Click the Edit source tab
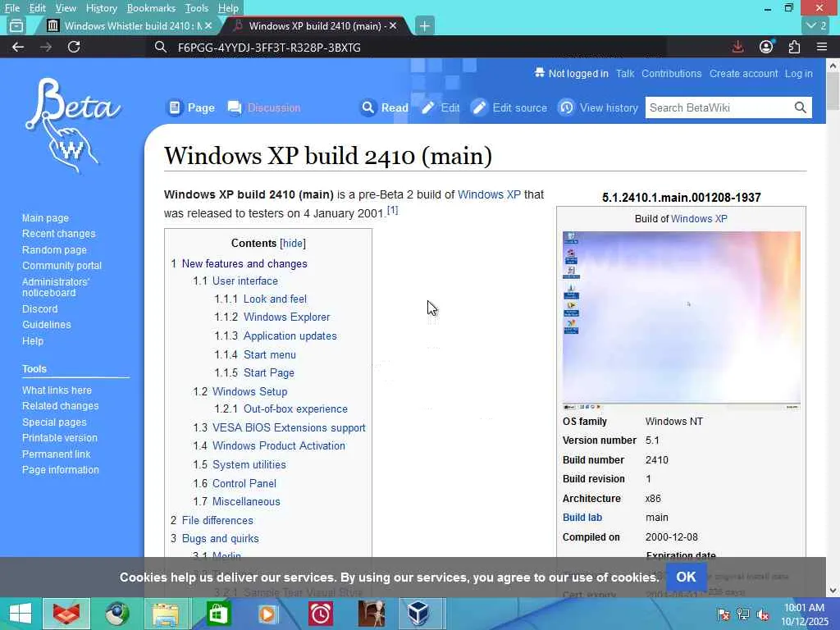The image size is (840, 630). [509, 107]
